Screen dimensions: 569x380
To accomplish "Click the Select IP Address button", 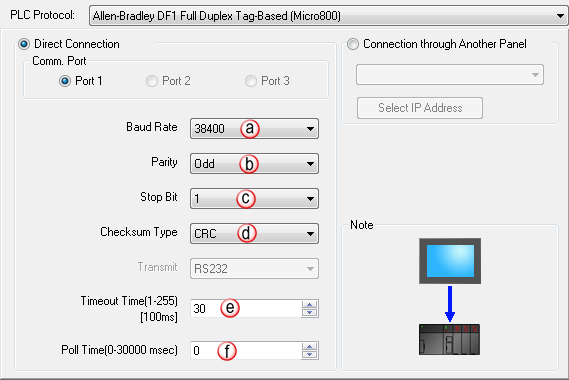I will tap(420, 108).
